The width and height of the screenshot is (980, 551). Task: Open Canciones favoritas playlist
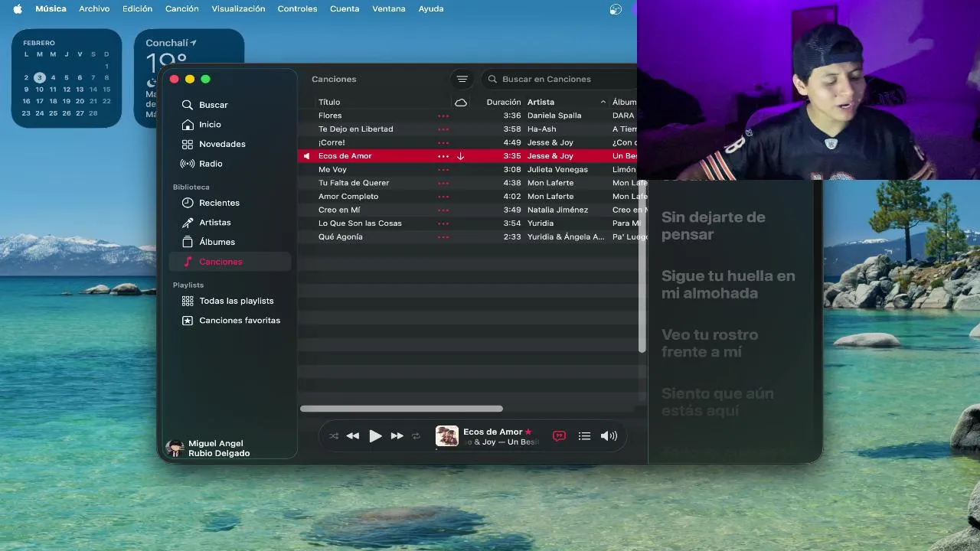point(230,321)
